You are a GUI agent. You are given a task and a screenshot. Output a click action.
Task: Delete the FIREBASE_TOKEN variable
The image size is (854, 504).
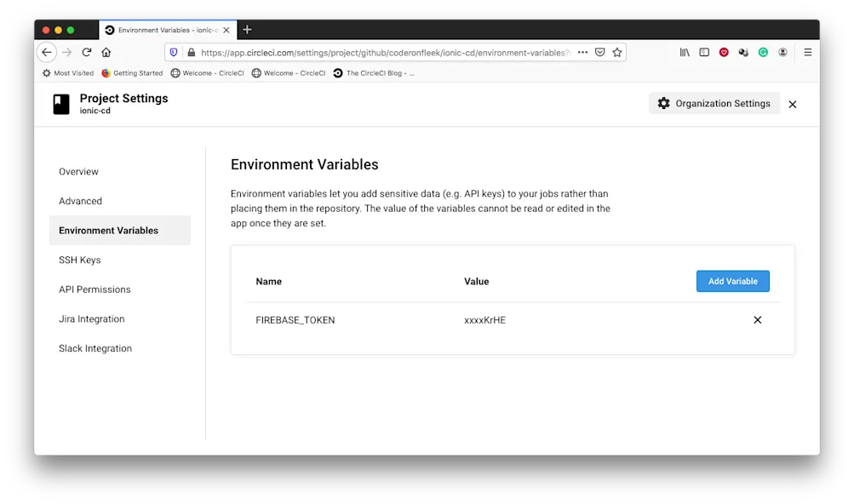[757, 320]
